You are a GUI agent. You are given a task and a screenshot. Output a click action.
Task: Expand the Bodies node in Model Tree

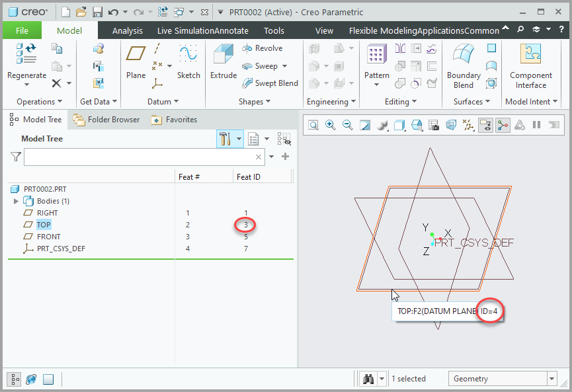[x=16, y=201]
